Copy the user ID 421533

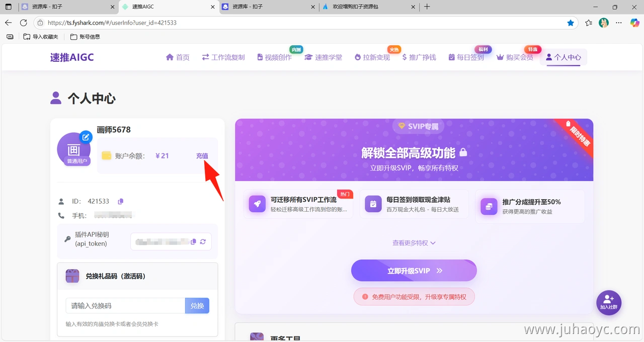121,201
